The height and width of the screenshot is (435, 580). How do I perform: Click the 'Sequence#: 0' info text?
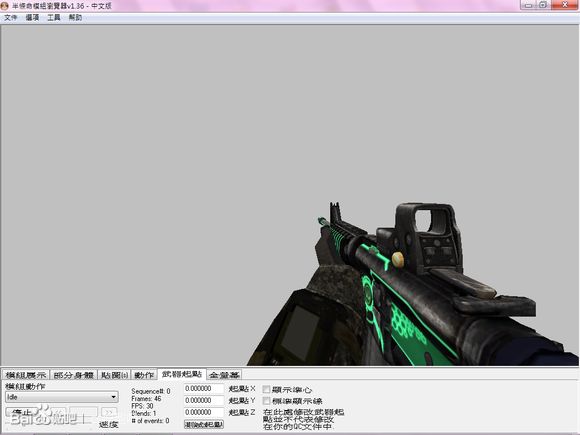[x=151, y=391]
